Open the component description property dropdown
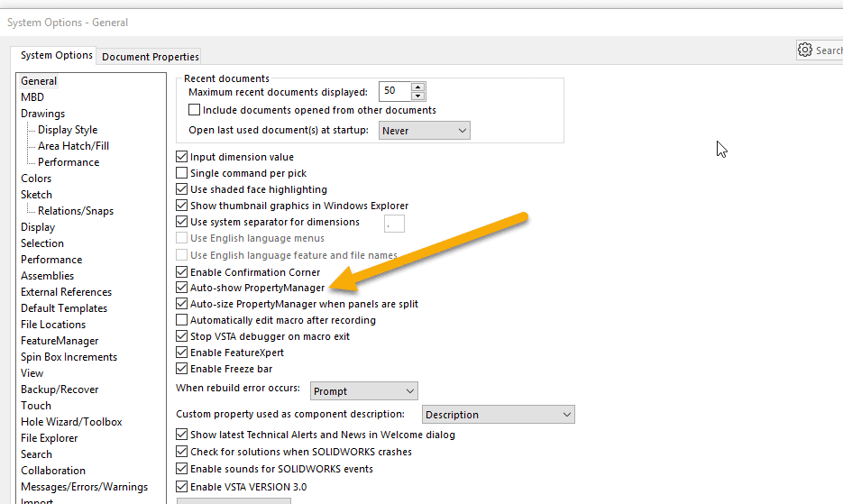Viewport: 843px width, 504px height. (499, 414)
